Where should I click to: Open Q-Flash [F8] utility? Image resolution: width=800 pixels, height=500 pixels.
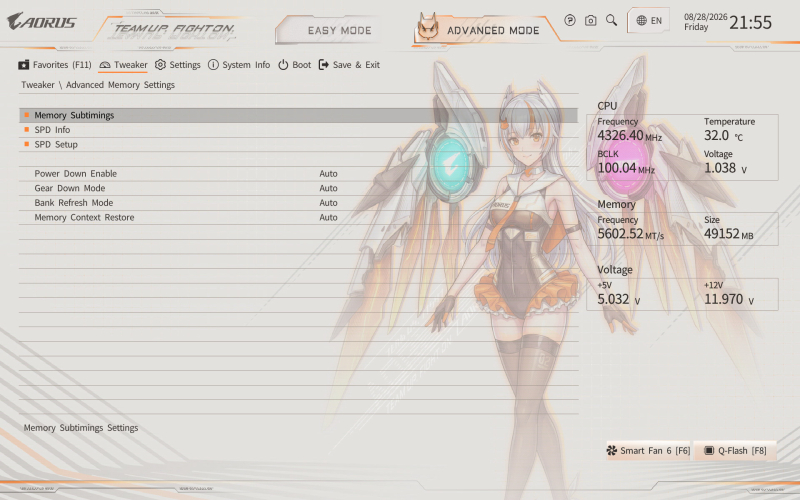click(735, 451)
